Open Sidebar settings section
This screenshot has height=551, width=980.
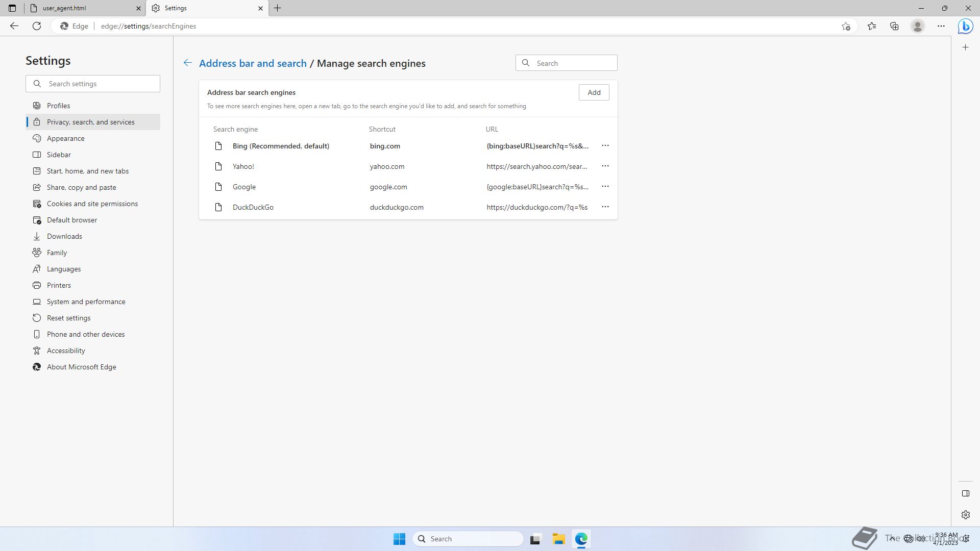coord(93,155)
